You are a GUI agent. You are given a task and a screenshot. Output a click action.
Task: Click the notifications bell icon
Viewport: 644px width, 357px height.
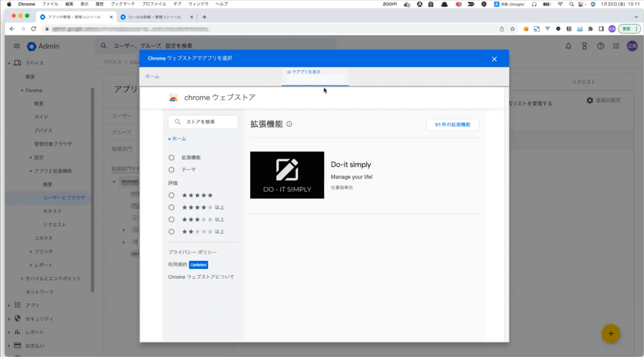(568, 46)
